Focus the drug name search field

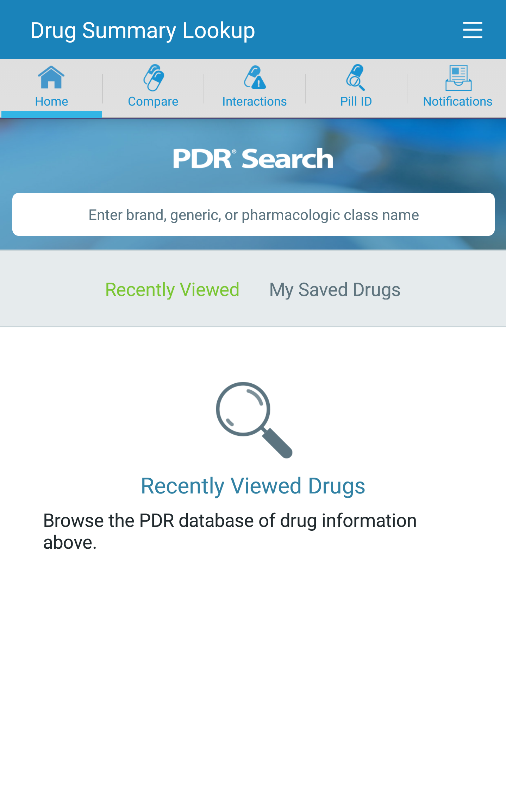[254, 214]
